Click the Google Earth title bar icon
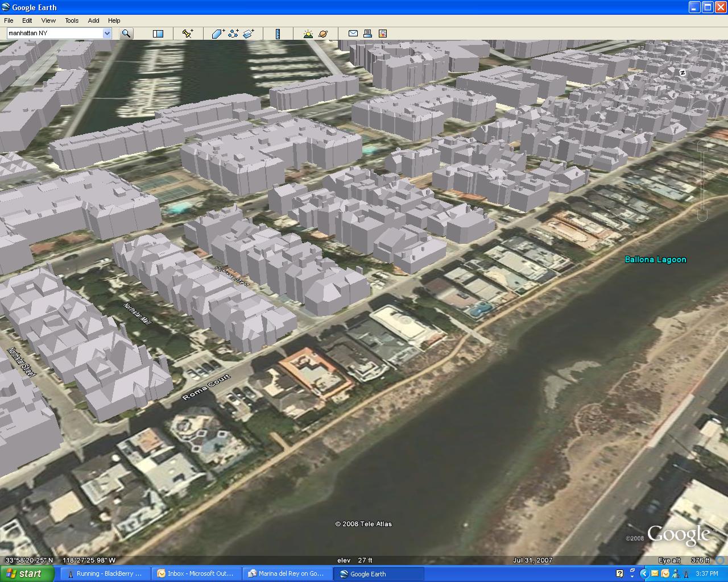The image size is (728, 582). pyautogui.click(x=7, y=7)
